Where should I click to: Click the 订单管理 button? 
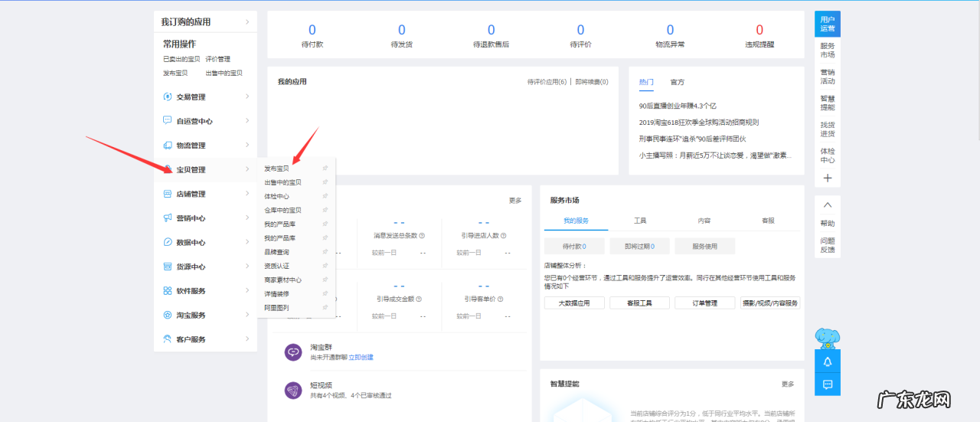point(705,303)
